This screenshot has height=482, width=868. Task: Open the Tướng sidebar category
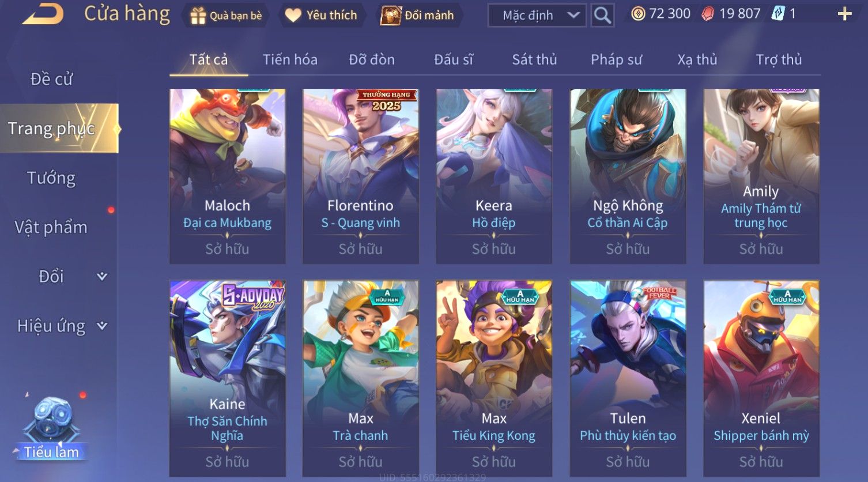coord(51,178)
